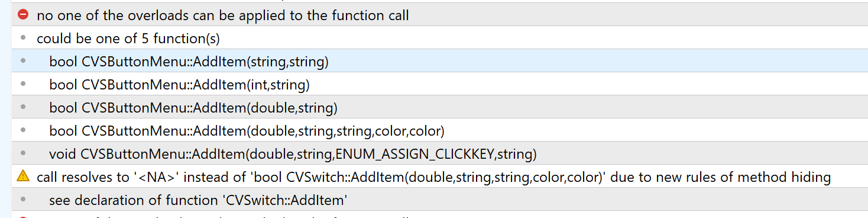This screenshot has height=218, width=868.
Task: Select the overload containing ENUM_ASSIGN_CLICKKEY
Action: point(440,154)
